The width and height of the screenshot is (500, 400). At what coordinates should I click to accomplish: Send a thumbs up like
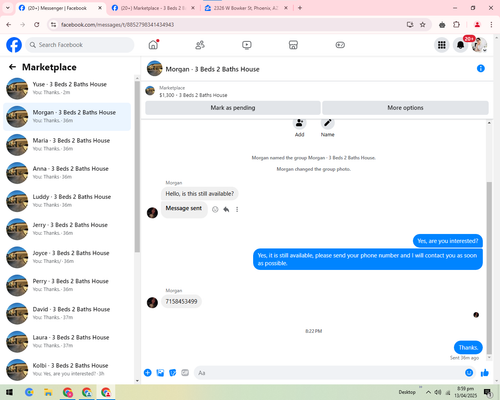tap(485, 373)
